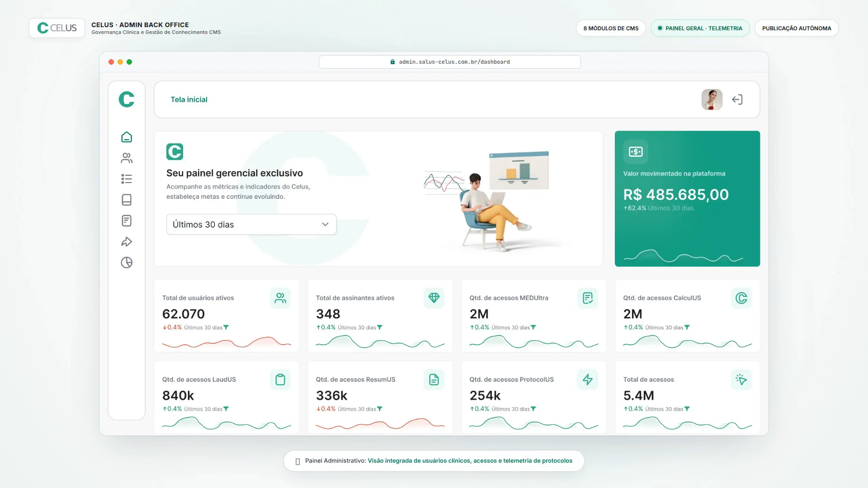
Task: Click the browser address bar URL
Action: click(x=450, y=62)
